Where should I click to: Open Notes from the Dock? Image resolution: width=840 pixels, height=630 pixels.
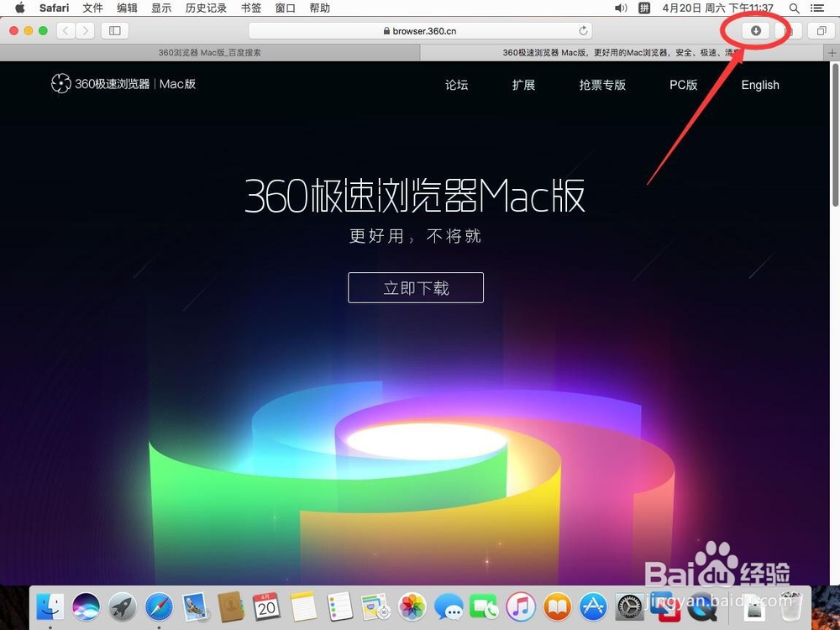(303, 607)
